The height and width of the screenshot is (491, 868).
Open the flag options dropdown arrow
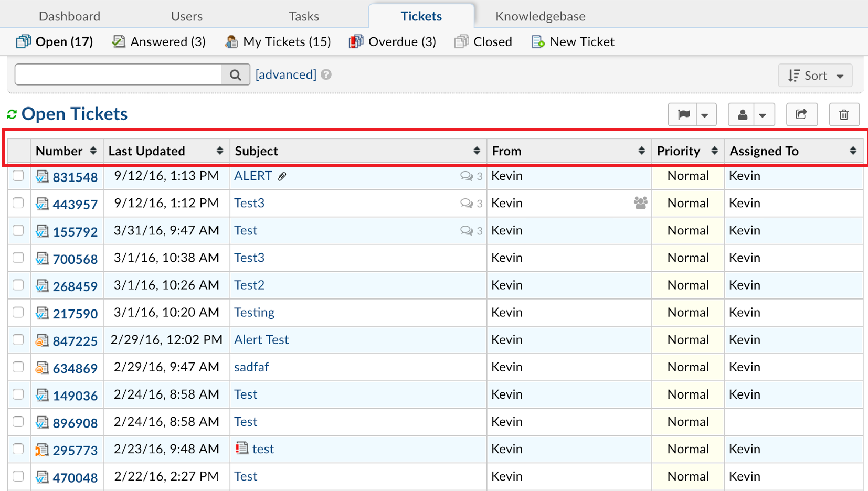click(706, 114)
